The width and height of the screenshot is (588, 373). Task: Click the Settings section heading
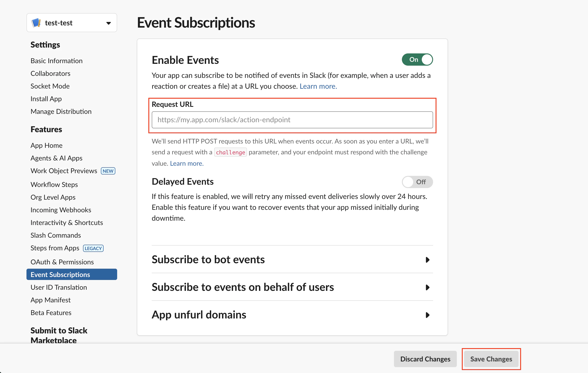[x=45, y=45]
